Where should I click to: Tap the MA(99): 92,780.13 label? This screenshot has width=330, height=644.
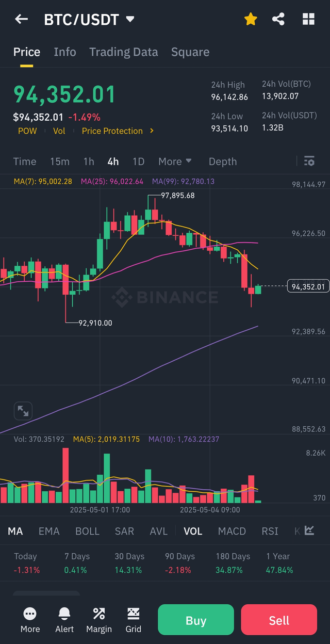183,182
